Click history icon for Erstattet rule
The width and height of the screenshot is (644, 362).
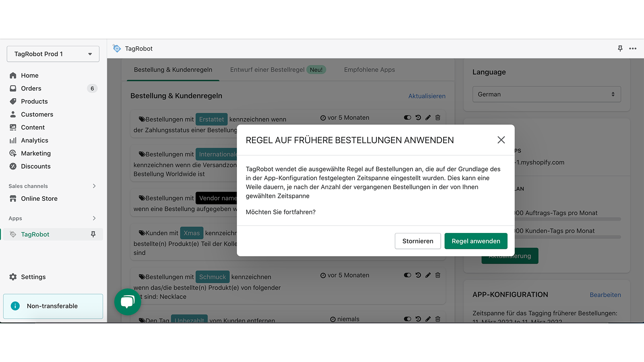click(418, 117)
